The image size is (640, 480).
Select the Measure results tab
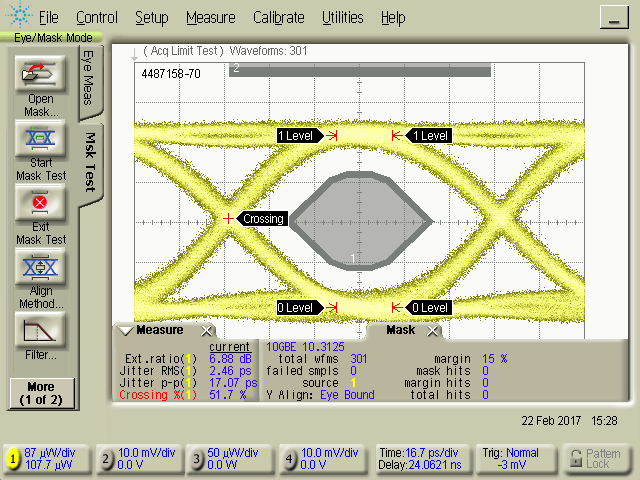160,330
